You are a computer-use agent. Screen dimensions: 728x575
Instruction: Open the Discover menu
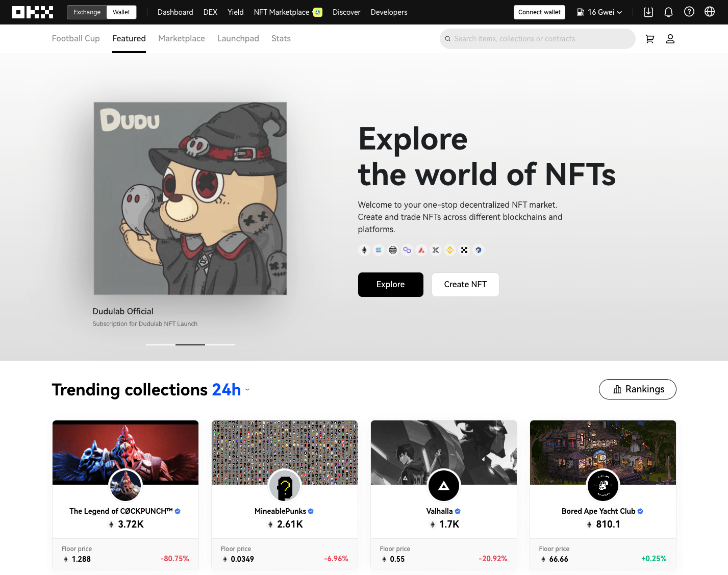pyautogui.click(x=346, y=12)
